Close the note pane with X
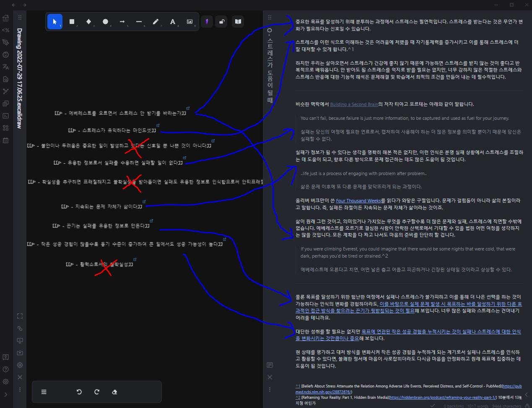This screenshot has width=532, height=408. pyautogui.click(x=270, y=377)
